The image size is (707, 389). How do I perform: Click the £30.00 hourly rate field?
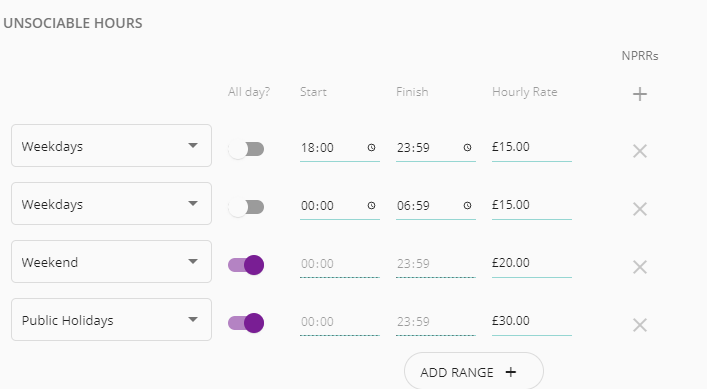[x=532, y=322]
